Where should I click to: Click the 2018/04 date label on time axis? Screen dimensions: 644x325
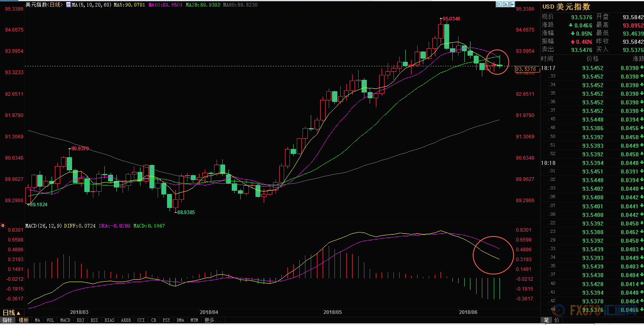[x=209, y=312]
